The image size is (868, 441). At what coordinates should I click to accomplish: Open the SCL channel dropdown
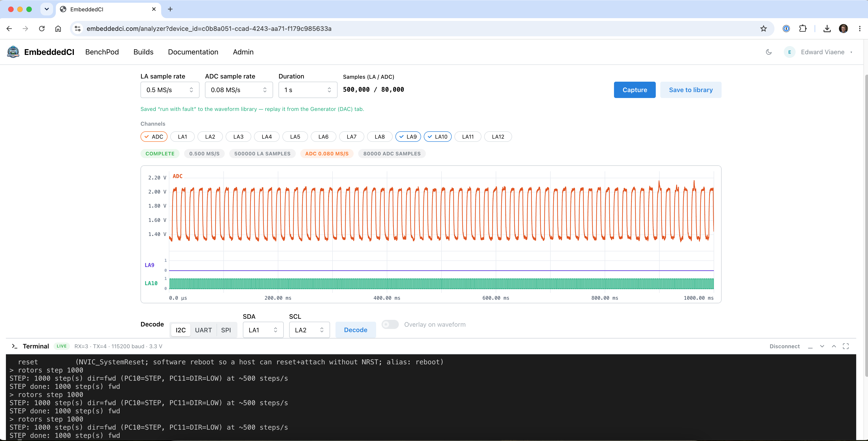(309, 330)
